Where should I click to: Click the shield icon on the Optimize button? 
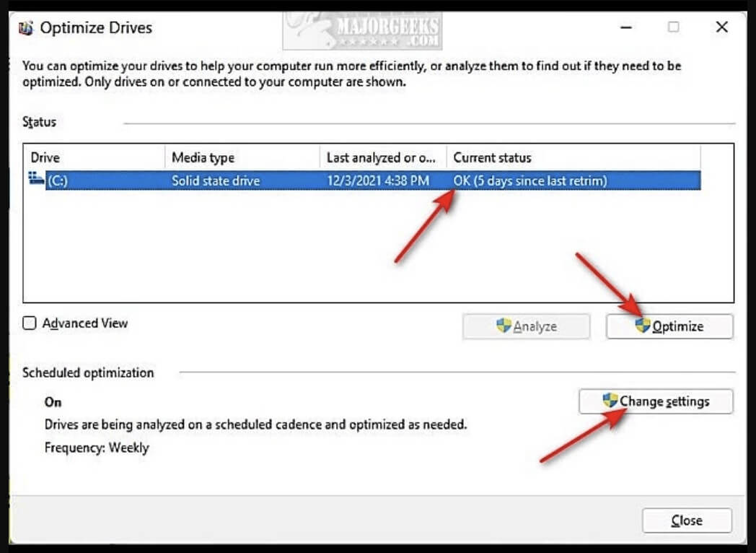coord(643,326)
